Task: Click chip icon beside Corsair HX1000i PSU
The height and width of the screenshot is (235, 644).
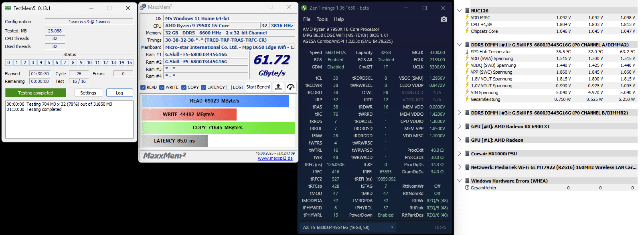Action: point(467,154)
